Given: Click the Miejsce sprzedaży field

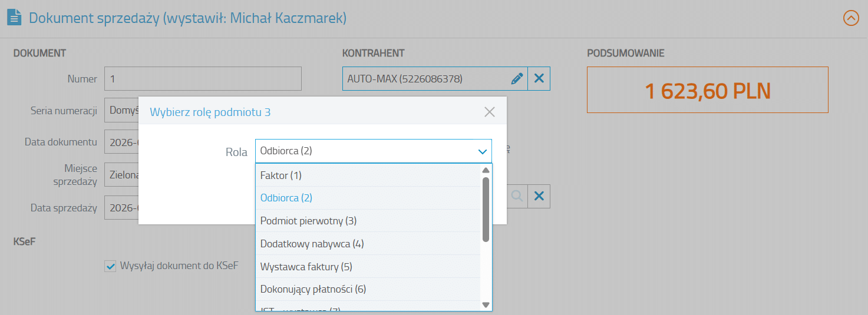Looking at the screenshot, I should 121,174.
